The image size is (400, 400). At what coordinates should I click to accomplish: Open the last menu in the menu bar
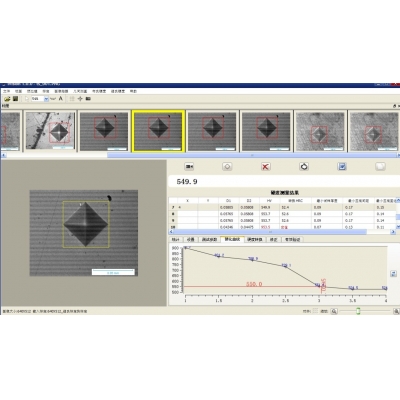tap(133, 91)
